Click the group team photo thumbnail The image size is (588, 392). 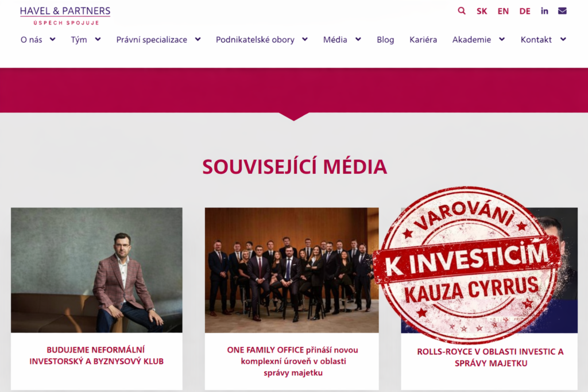coord(292,270)
